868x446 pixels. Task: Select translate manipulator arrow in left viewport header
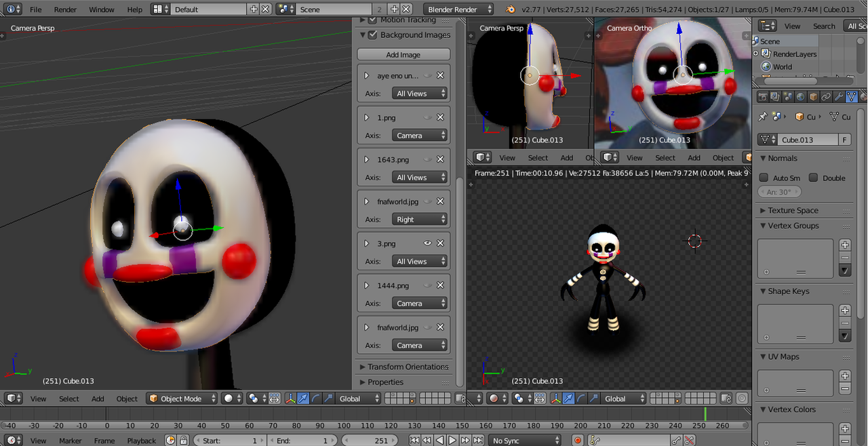(303, 399)
